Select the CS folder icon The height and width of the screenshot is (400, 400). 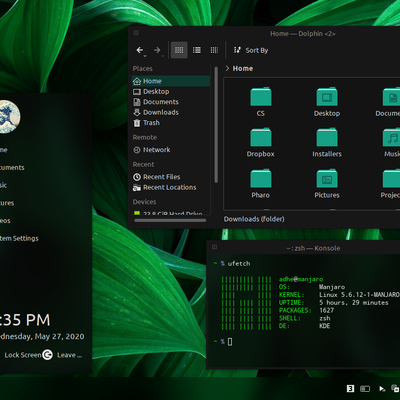tap(261, 97)
